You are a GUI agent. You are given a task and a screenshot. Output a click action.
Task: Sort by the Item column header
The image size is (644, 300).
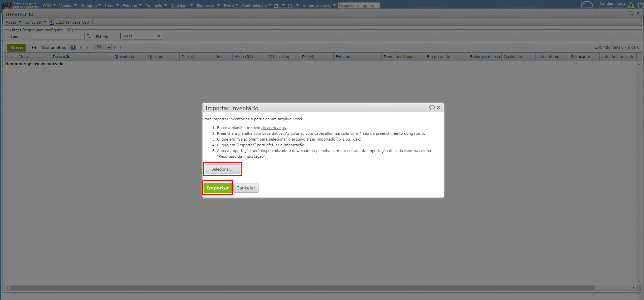pyautogui.click(x=34, y=57)
